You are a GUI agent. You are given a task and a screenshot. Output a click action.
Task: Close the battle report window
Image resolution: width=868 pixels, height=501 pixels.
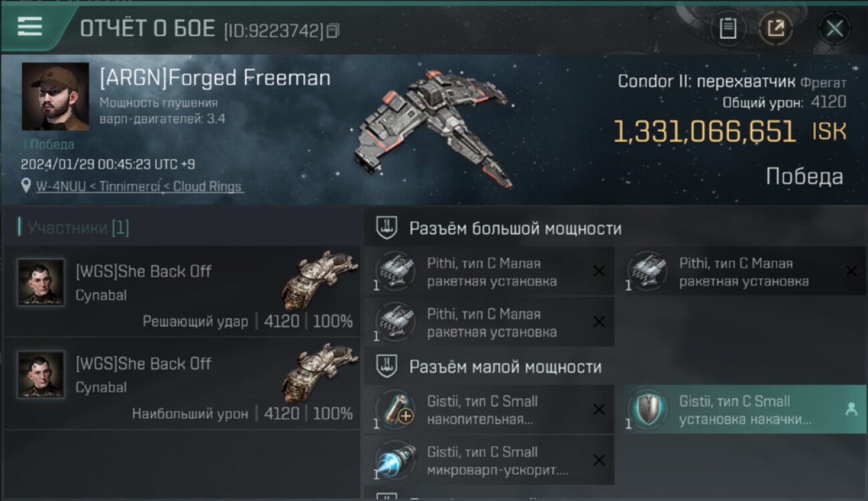click(834, 28)
